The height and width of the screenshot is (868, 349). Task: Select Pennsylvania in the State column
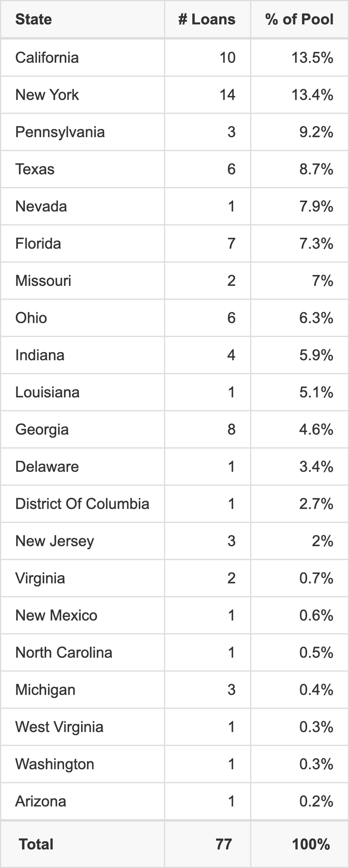pos(60,132)
